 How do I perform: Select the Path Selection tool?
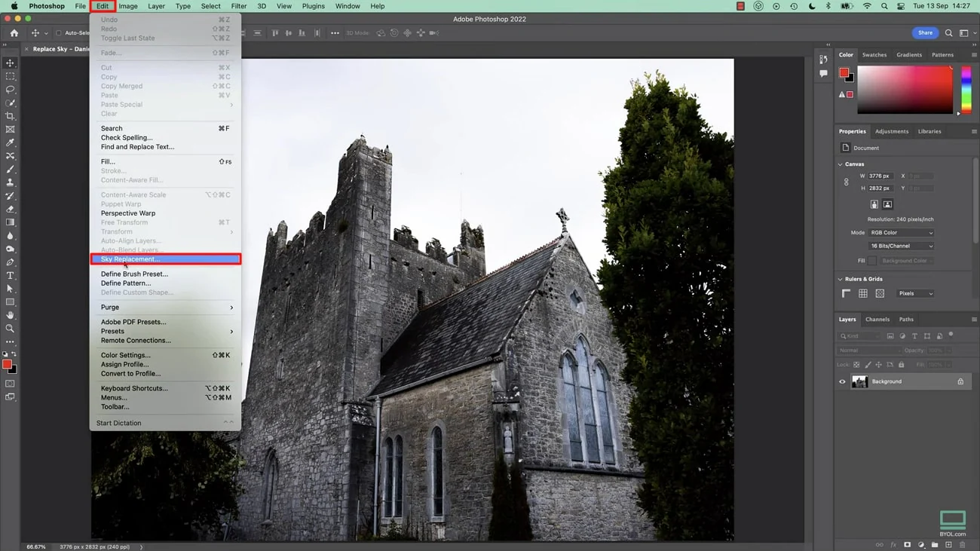click(10, 289)
